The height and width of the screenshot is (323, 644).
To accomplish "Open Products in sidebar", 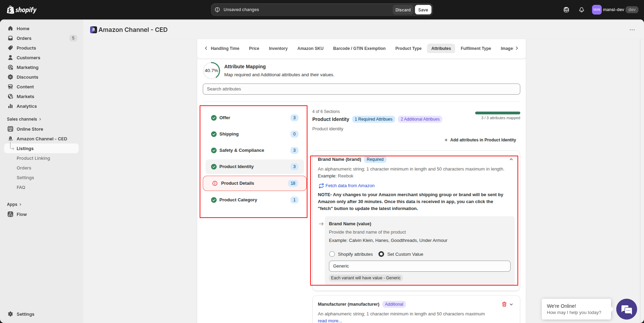I will tap(26, 48).
